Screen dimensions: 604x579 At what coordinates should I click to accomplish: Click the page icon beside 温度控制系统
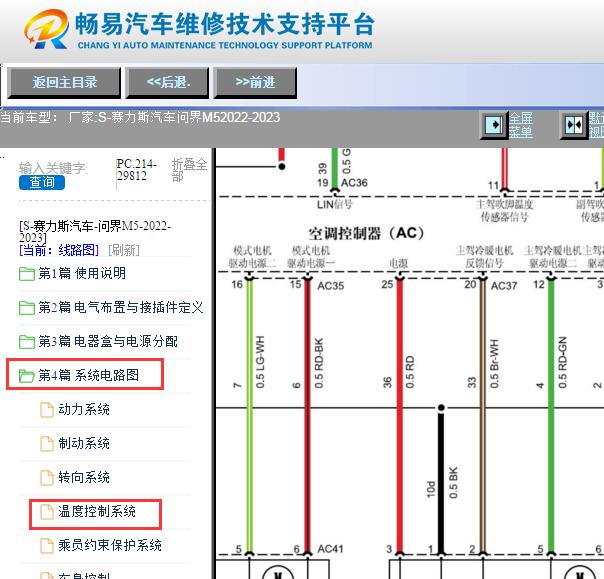47,512
